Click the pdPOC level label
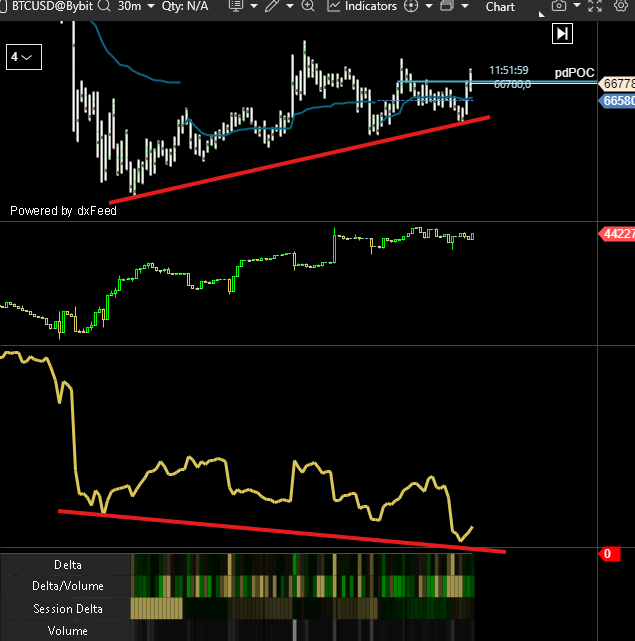 (574, 73)
